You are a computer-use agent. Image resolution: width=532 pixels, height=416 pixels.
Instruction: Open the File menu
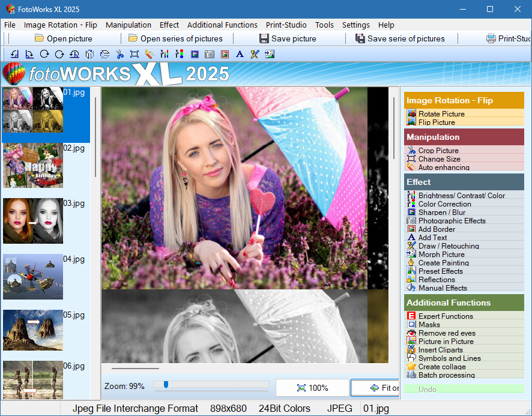point(10,25)
